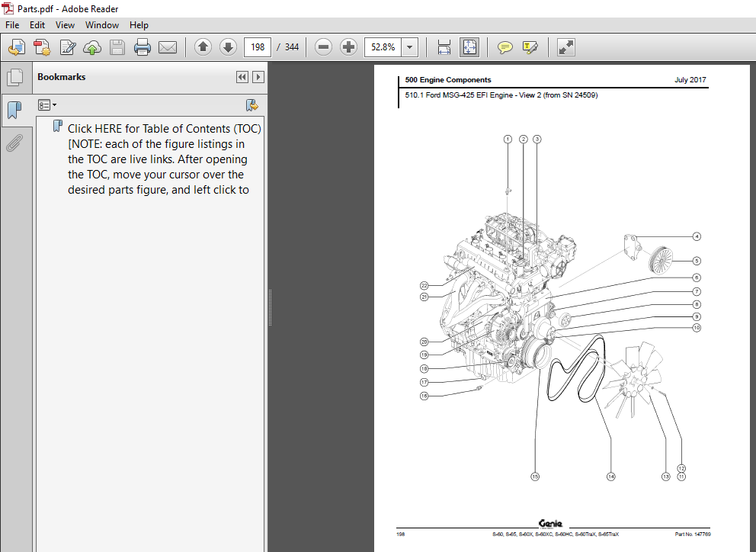Click the 'Part No. 147769' footer text

(x=693, y=534)
